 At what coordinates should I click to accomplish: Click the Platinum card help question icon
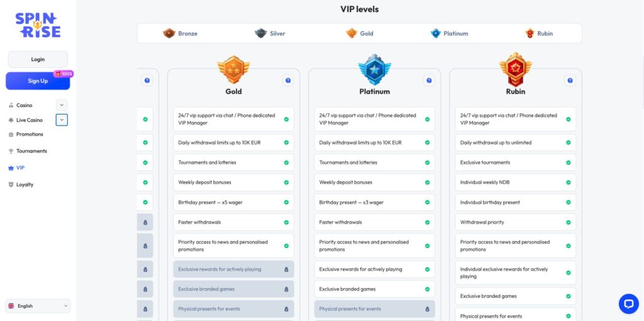[428, 81]
